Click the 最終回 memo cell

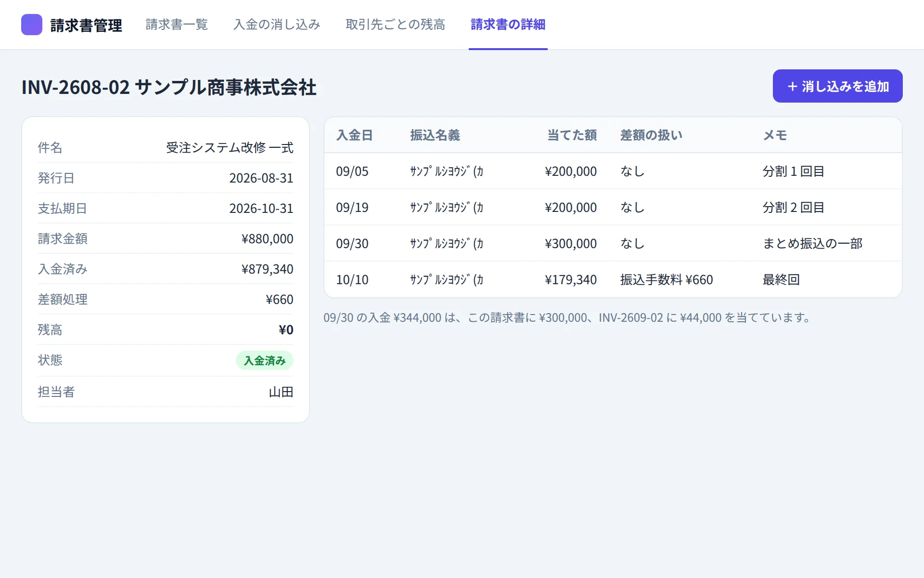coord(781,280)
